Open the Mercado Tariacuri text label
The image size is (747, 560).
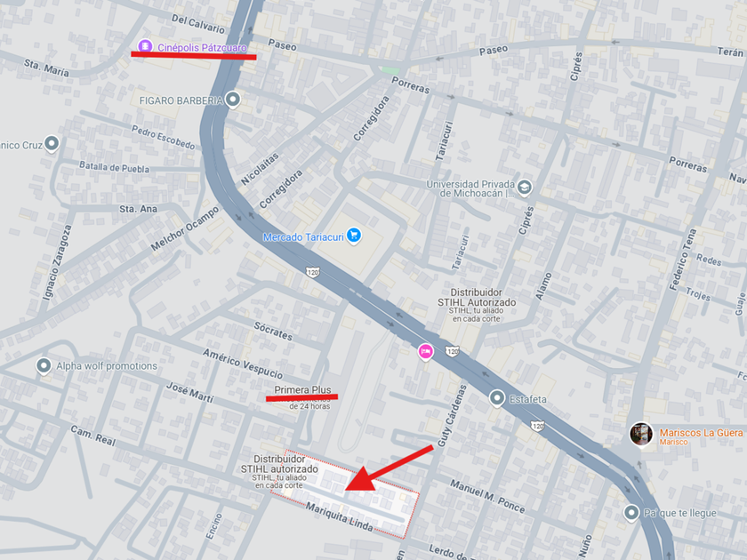point(303,237)
